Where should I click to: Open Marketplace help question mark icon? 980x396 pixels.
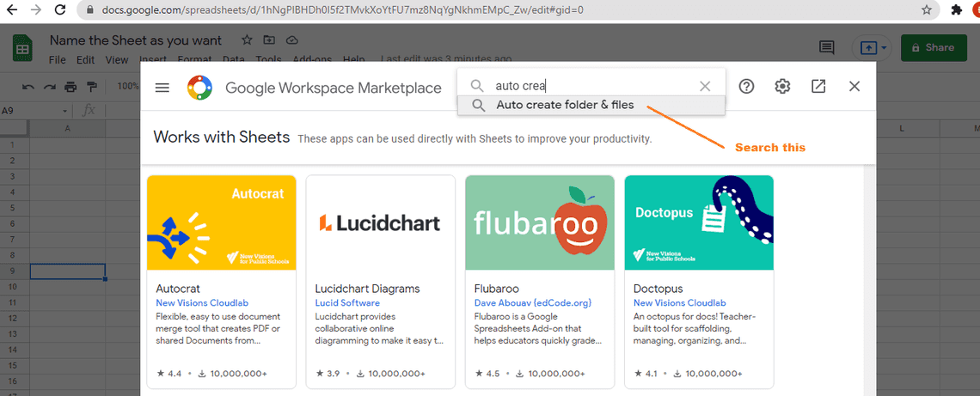(746, 86)
